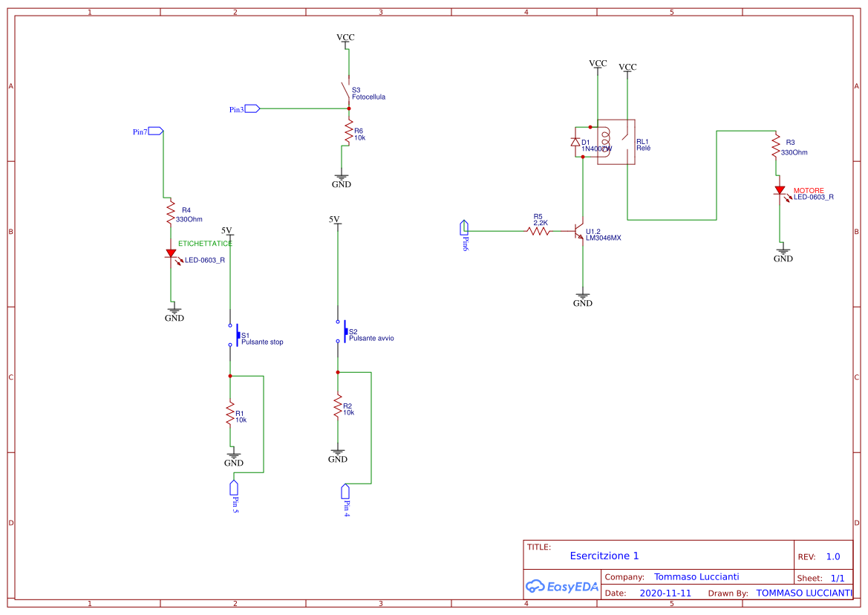Click the 'Fotocellula' label text
The width and height of the screenshot is (868, 615).
369,97
